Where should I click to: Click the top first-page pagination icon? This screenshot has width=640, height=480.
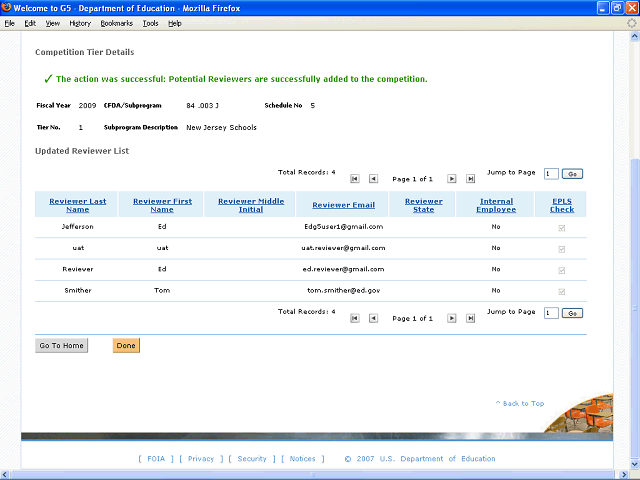pyautogui.click(x=354, y=179)
